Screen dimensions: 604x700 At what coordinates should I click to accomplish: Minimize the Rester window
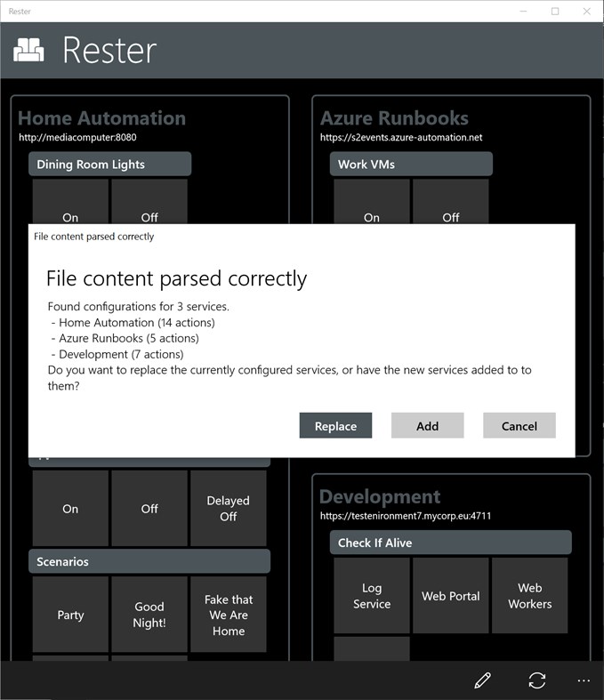click(x=523, y=12)
